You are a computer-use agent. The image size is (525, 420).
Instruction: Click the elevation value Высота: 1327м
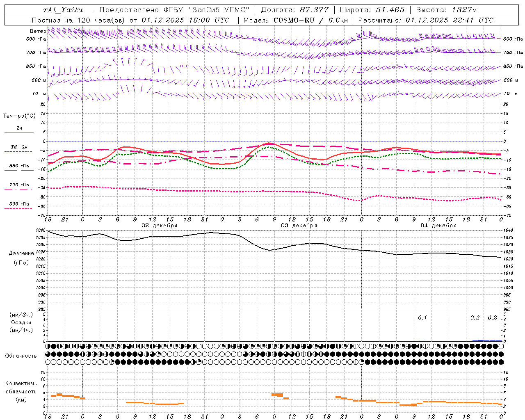446,10
